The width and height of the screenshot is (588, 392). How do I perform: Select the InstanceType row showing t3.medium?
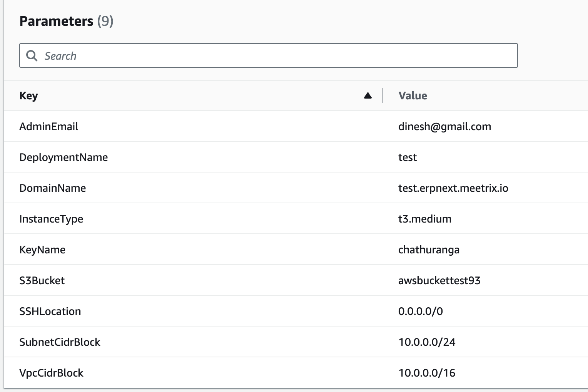coord(52,219)
